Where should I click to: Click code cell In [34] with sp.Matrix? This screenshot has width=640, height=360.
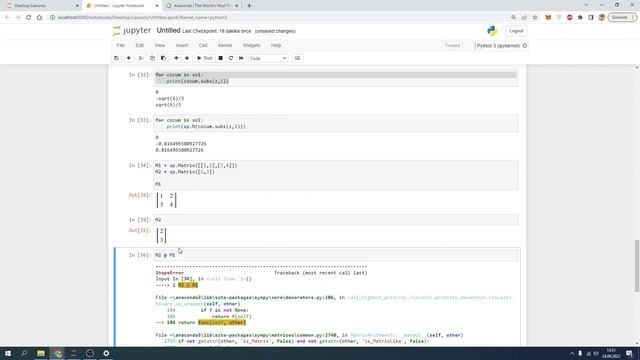coord(336,175)
